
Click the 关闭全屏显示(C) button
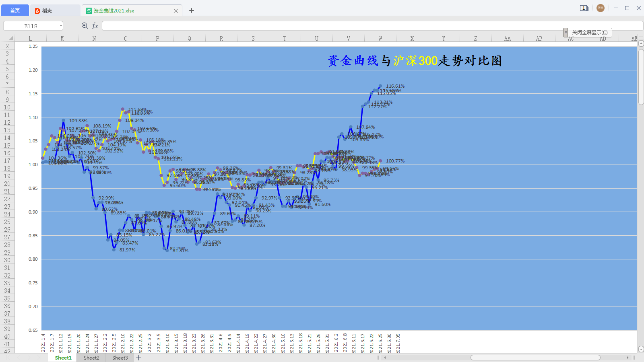tap(590, 32)
